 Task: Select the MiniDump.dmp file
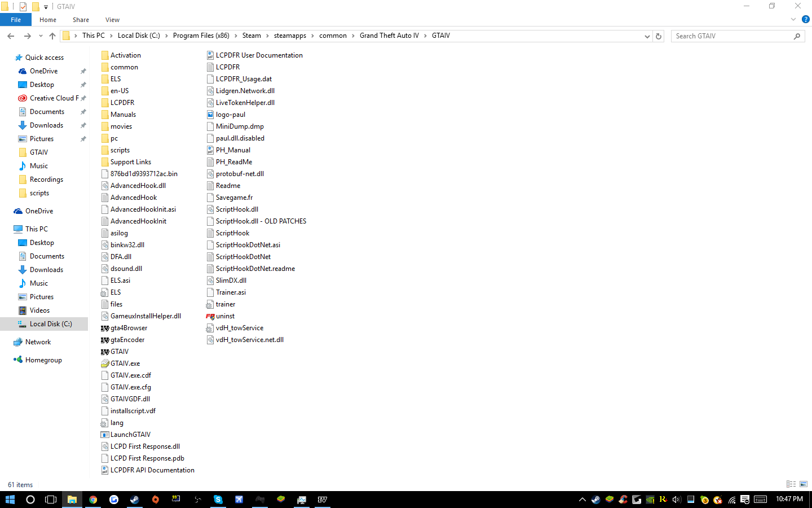235,126
